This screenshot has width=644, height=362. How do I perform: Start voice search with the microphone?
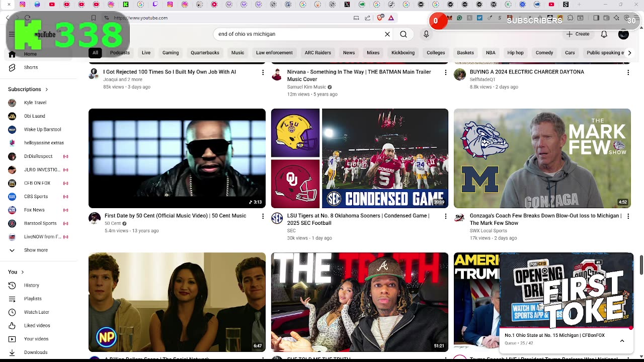point(426,34)
